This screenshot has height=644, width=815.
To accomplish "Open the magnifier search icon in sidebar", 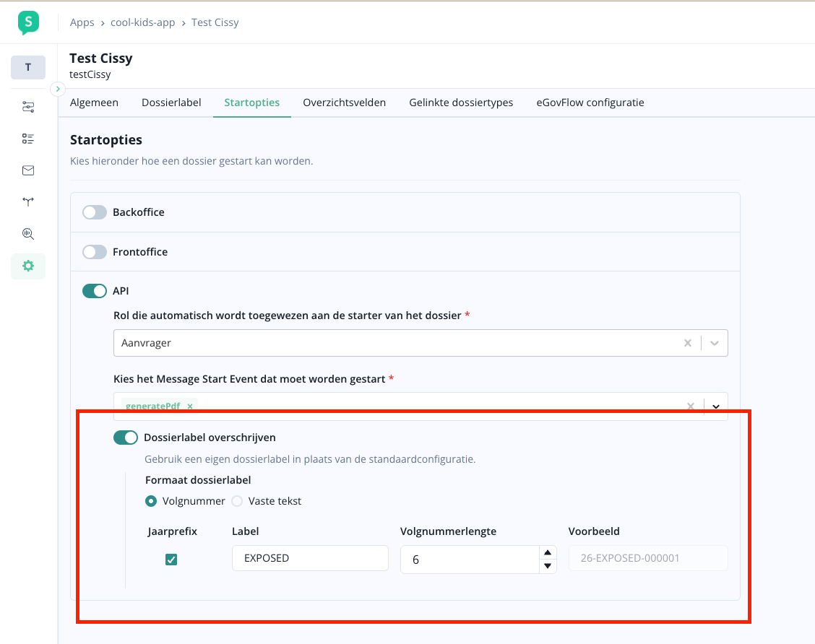I will click(28, 234).
